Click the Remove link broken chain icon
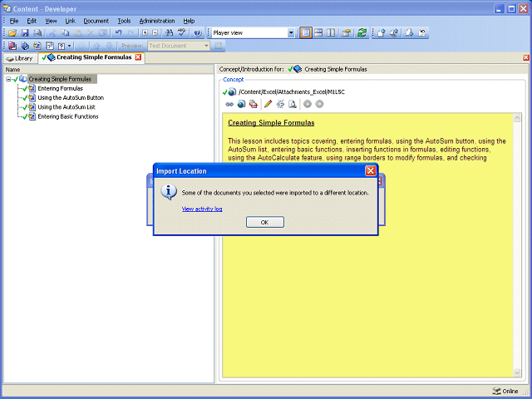The image size is (532, 399). (280, 104)
